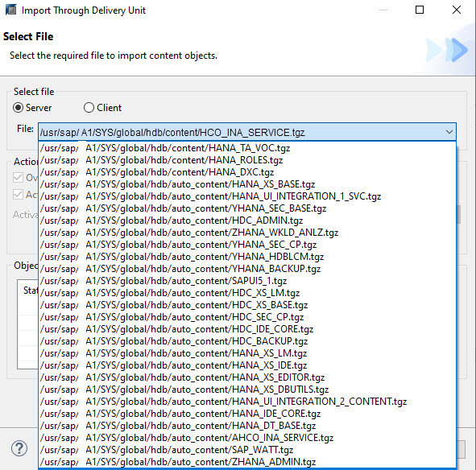
Task: Choose HANA_TA_VOC.tgz from the list
Action: coord(247,148)
